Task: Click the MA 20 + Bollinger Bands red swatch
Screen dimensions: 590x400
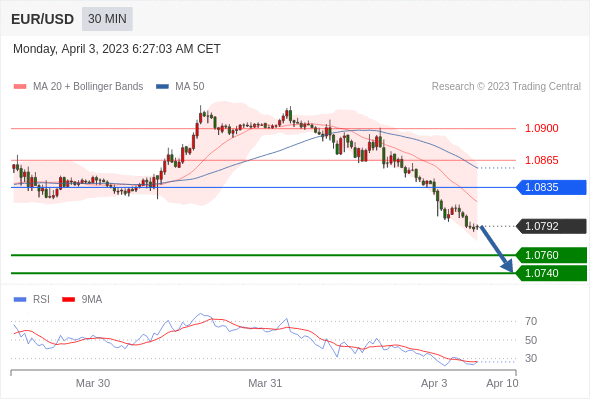Action: [20, 87]
